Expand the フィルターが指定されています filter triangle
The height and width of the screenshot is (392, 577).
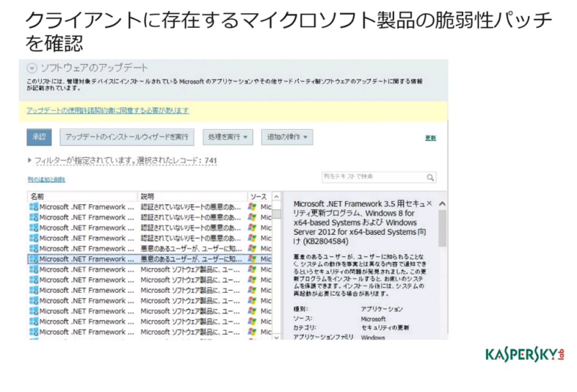click(x=30, y=160)
